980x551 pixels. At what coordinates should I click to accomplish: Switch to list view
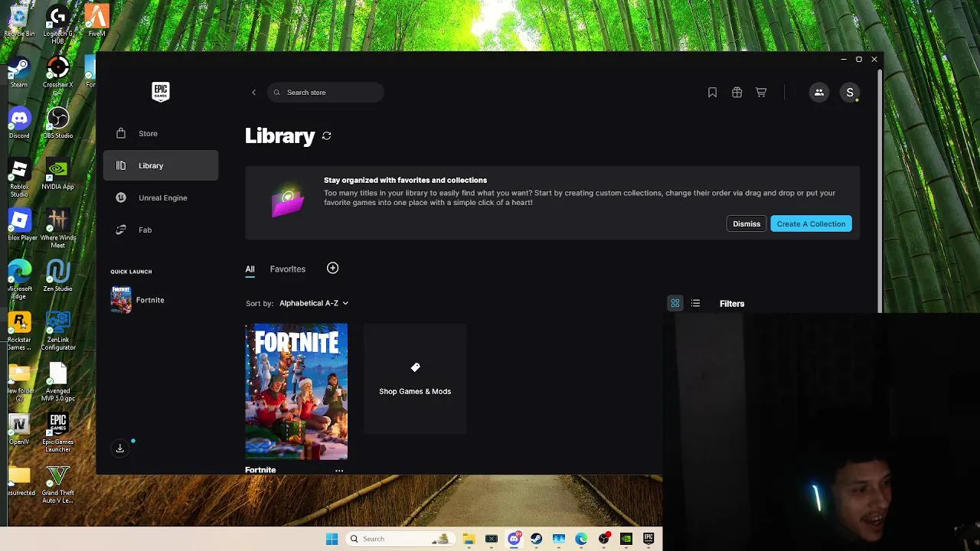tap(695, 304)
